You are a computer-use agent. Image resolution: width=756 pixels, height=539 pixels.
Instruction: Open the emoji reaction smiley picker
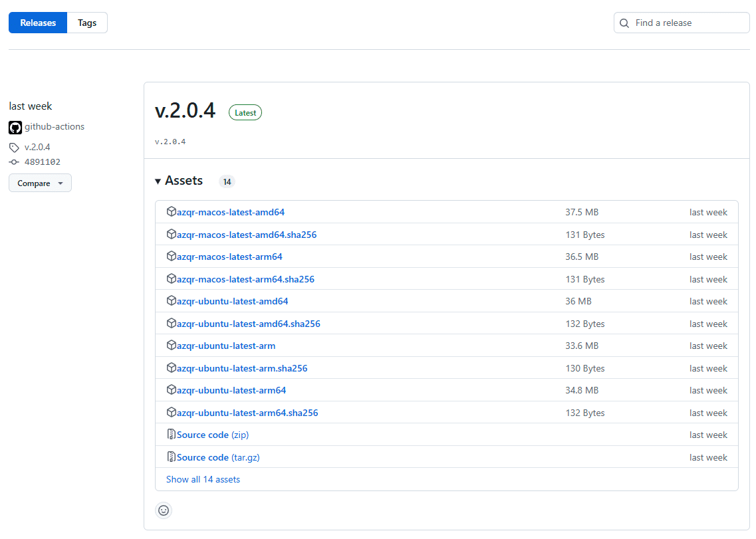[x=164, y=510]
